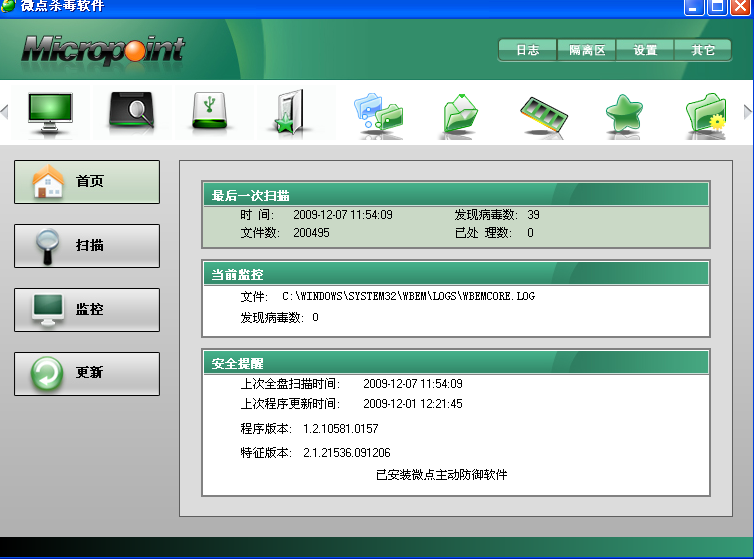Click the house icon on 首页 button
The image size is (754, 559).
[48, 181]
